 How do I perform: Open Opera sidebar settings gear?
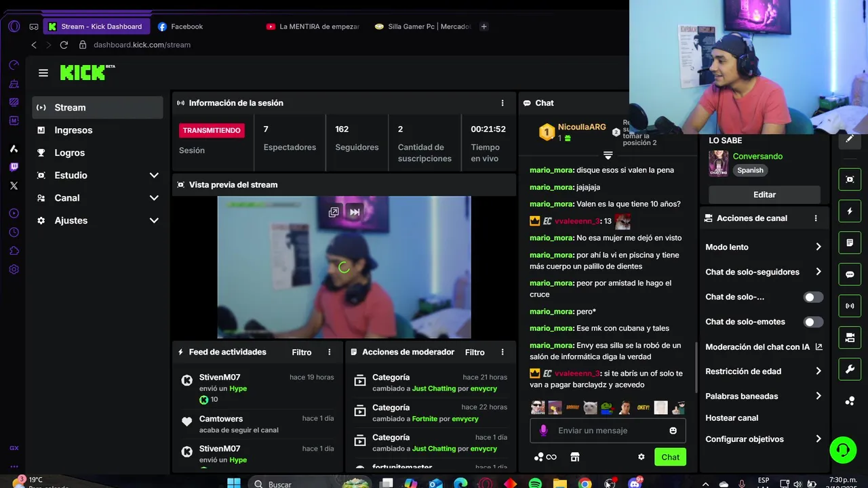14,269
